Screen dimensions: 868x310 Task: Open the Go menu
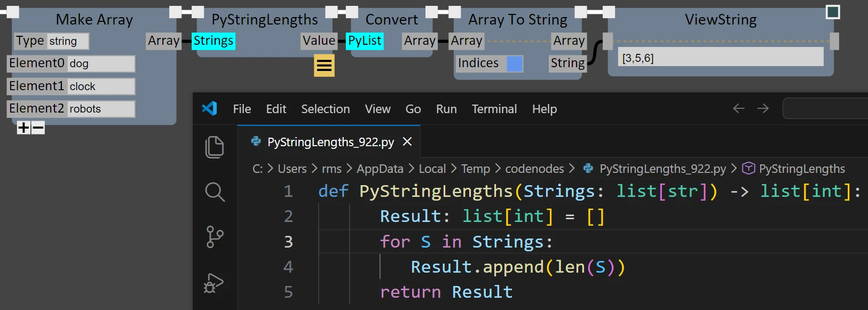tap(413, 109)
